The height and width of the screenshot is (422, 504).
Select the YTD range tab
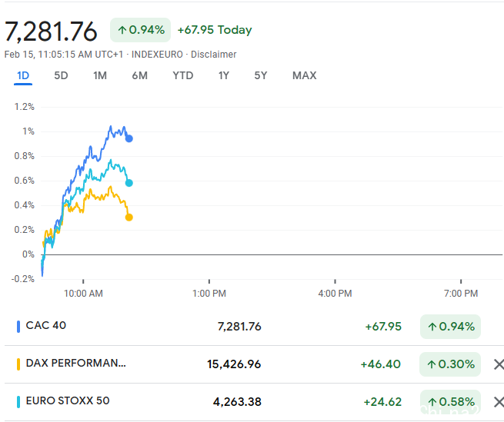coord(183,76)
